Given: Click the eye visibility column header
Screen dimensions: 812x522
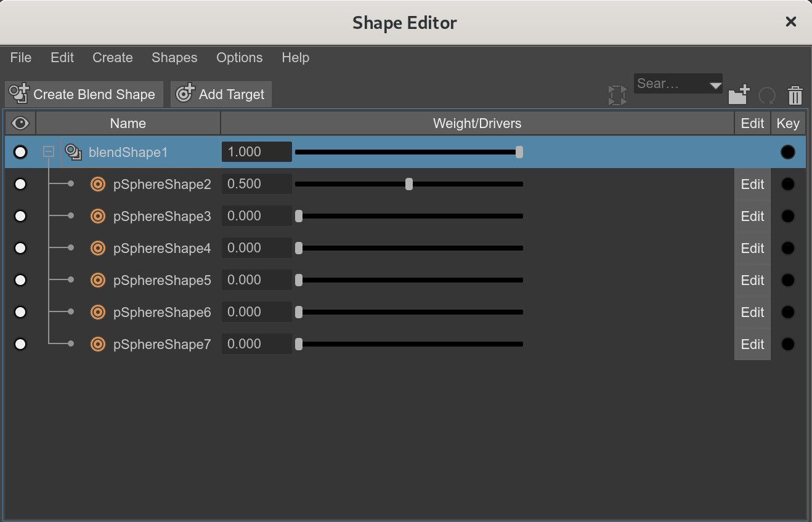Looking at the screenshot, I should pyautogui.click(x=20, y=123).
